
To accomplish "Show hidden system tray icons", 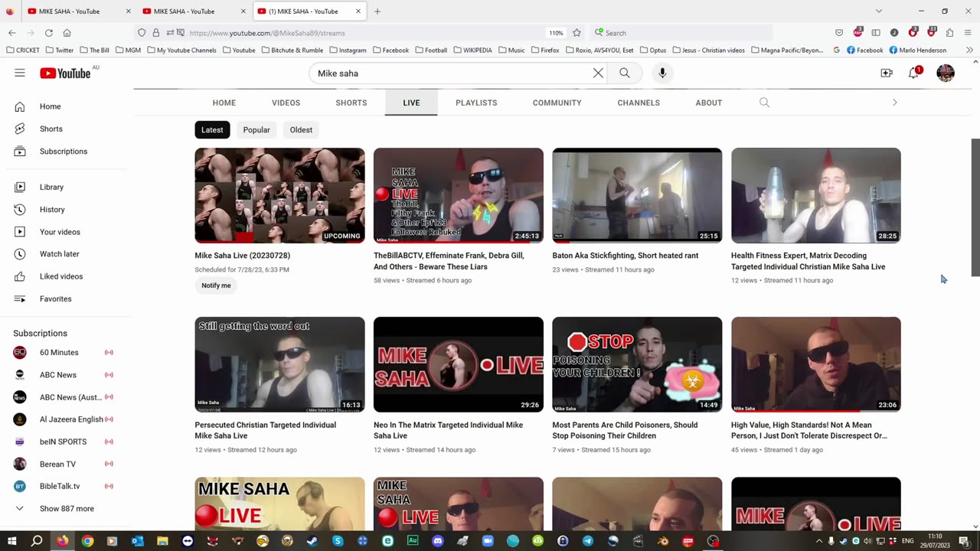I will coord(819,541).
